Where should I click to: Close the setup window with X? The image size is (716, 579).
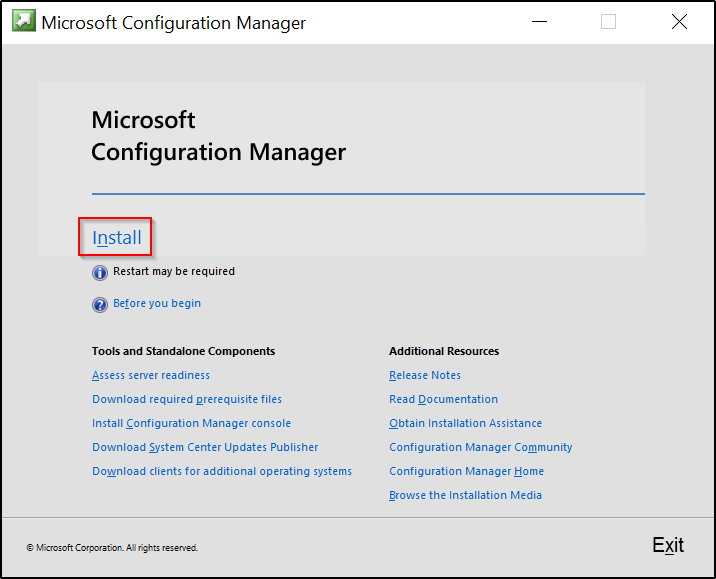(679, 21)
